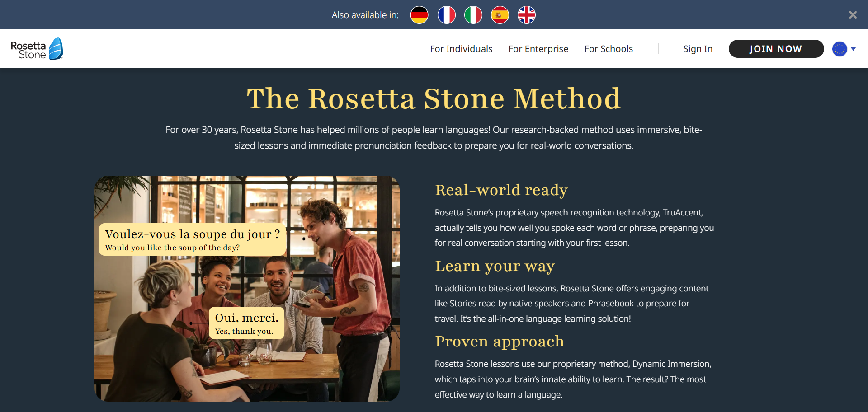This screenshot has width=868, height=412.
Task: Select the German flag language option
Action: coord(419,15)
